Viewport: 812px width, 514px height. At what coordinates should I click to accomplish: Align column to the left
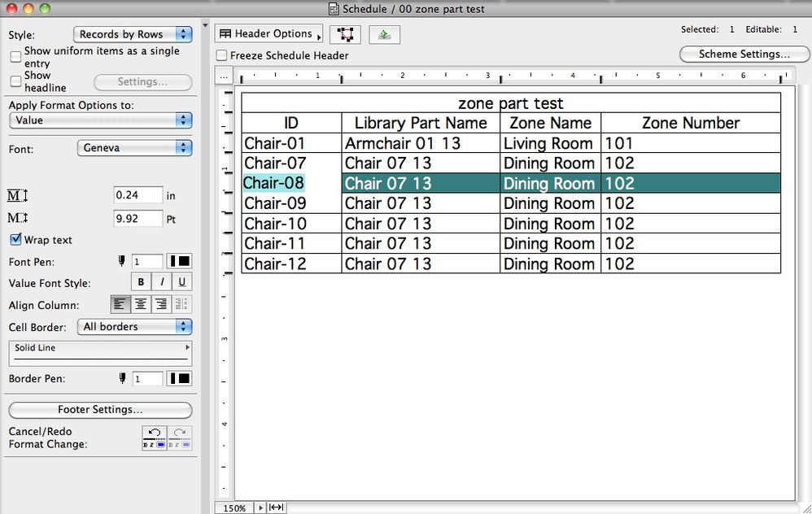[120, 304]
